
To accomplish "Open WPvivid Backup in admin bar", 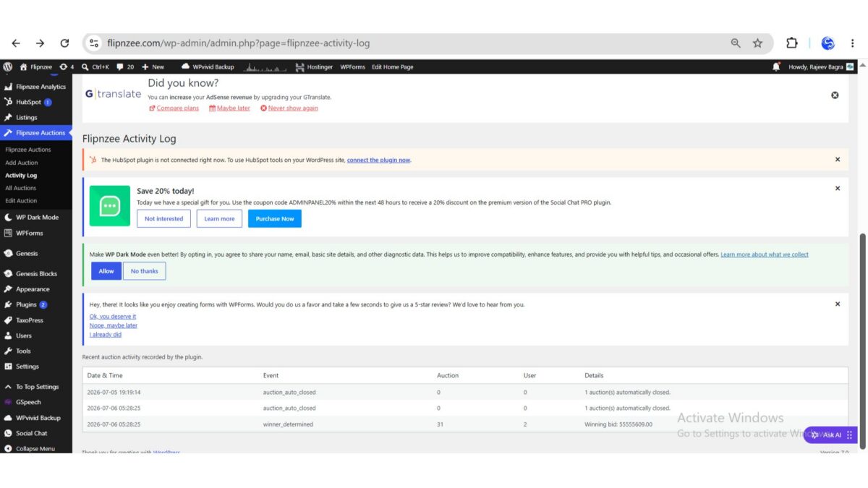I will click(x=208, y=67).
